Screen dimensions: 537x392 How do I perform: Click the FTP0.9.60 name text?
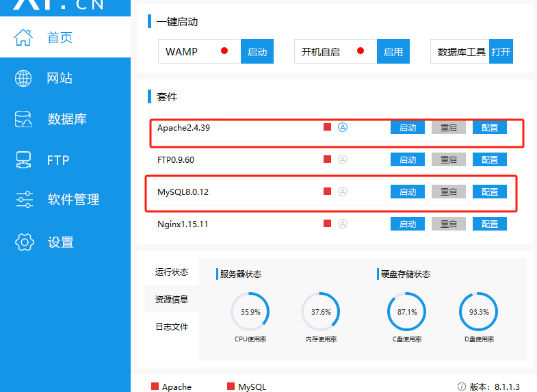tap(176, 159)
